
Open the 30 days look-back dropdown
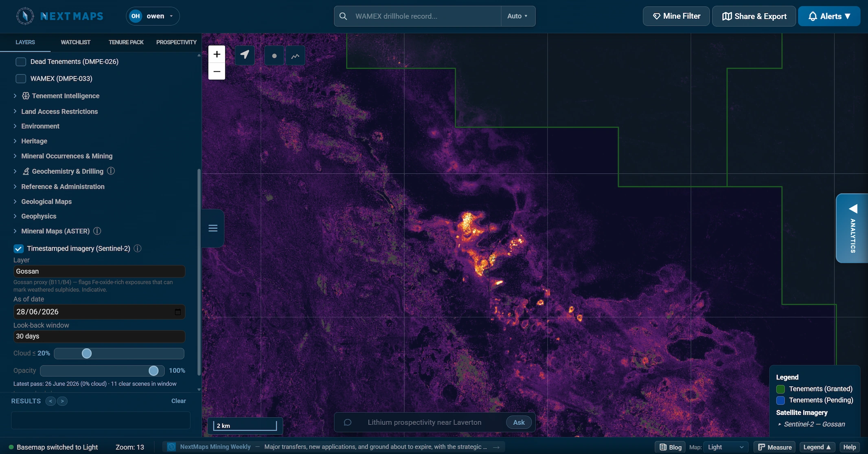pyautogui.click(x=99, y=336)
